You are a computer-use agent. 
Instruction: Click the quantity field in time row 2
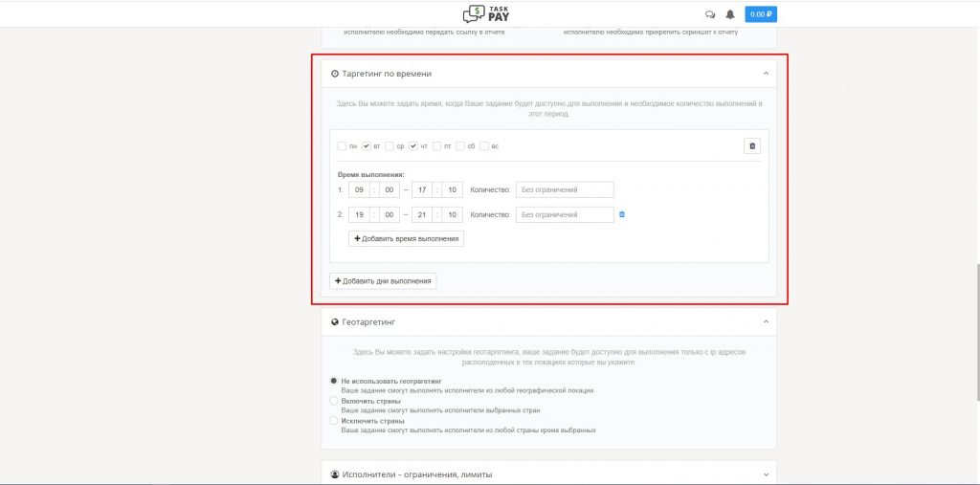[x=565, y=214]
